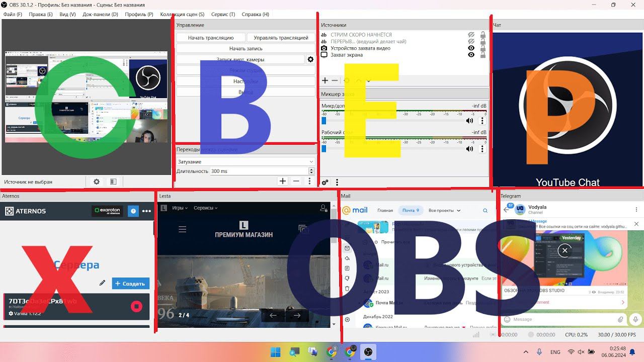Open Mail inbox envelope icon in sidebar
Screen dimensions: 644x362
(347, 248)
